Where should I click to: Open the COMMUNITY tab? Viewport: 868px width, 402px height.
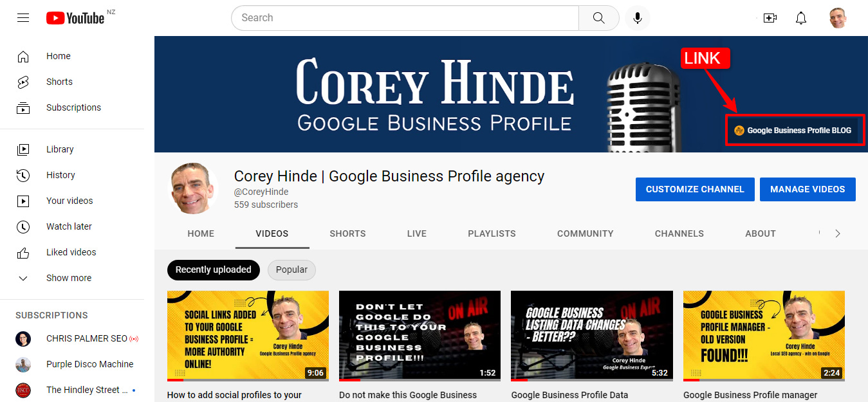(586, 233)
